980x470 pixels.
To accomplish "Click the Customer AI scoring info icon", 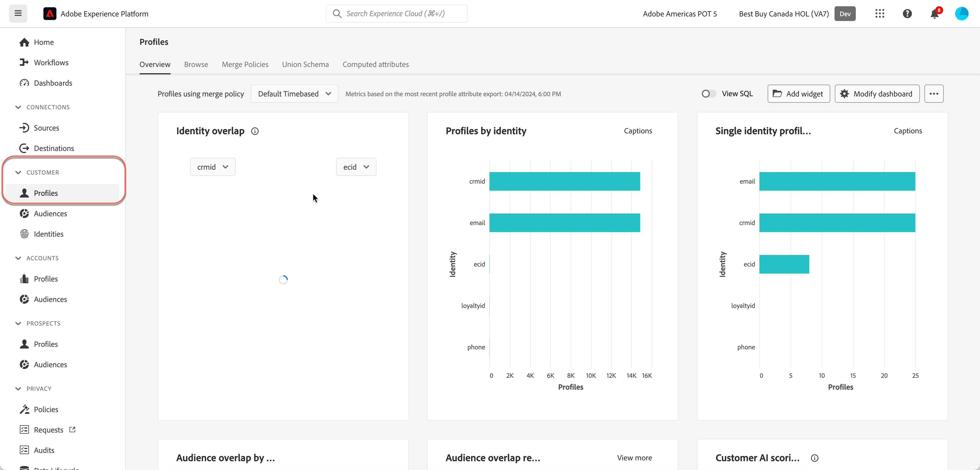I will pyautogui.click(x=814, y=458).
